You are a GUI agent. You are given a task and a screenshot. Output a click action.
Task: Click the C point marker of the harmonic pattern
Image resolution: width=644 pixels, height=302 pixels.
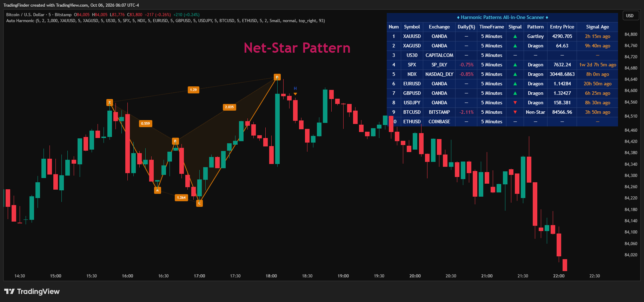tap(199, 203)
